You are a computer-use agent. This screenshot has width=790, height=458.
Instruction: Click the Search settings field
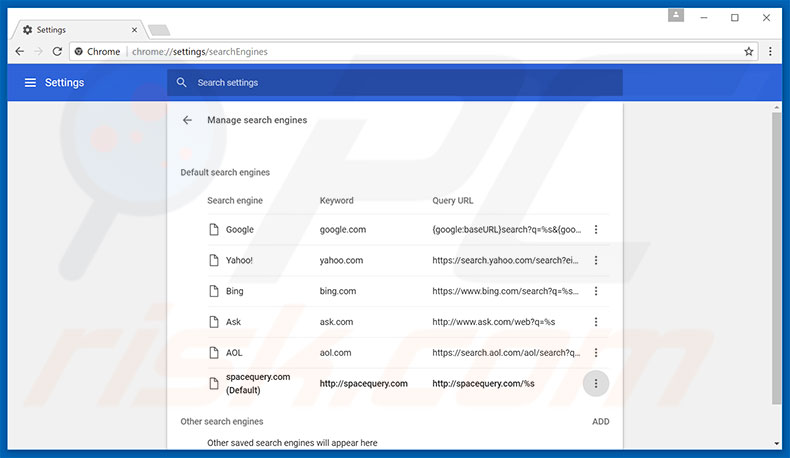pyautogui.click(x=400, y=83)
